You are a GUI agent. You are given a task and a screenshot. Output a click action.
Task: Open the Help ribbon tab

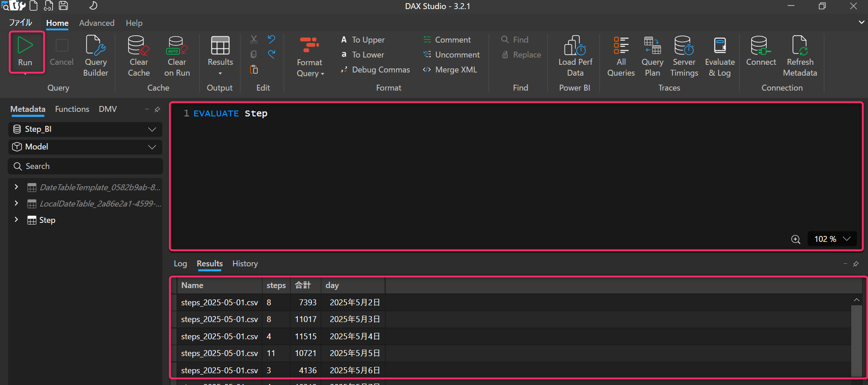(x=134, y=23)
